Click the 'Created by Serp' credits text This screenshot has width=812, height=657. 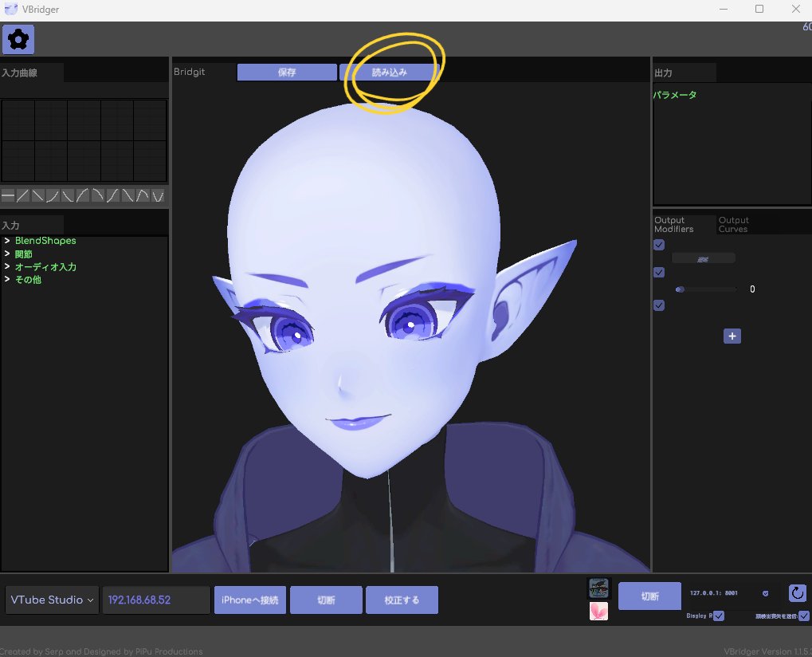coord(101,651)
